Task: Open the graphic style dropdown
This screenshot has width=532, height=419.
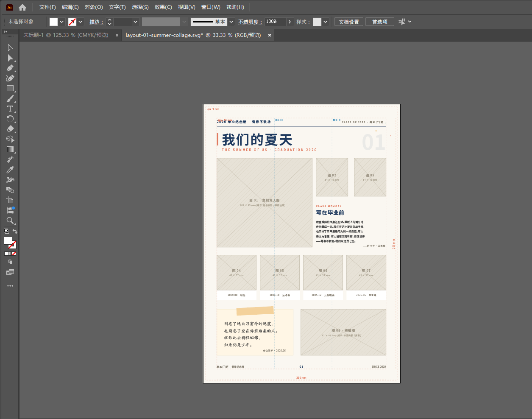Action: click(326, 22)
